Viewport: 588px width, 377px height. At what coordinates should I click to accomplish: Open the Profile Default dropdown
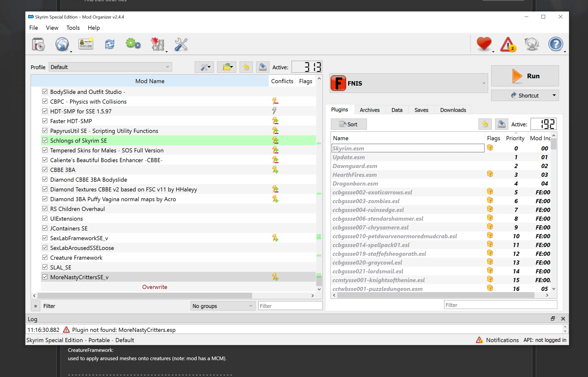coord(110,67)
